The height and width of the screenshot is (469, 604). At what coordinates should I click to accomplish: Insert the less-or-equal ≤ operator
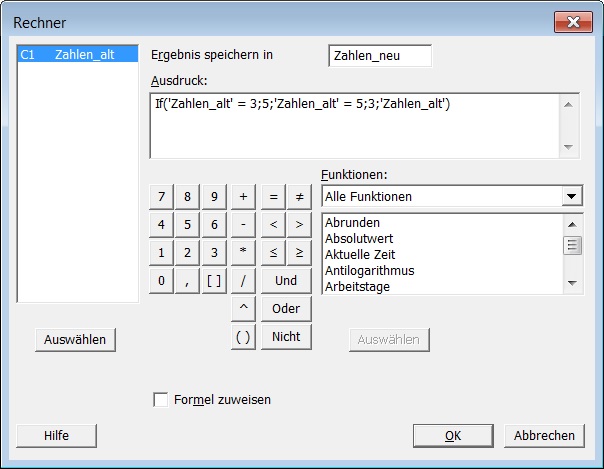click(x=273, y=253)
